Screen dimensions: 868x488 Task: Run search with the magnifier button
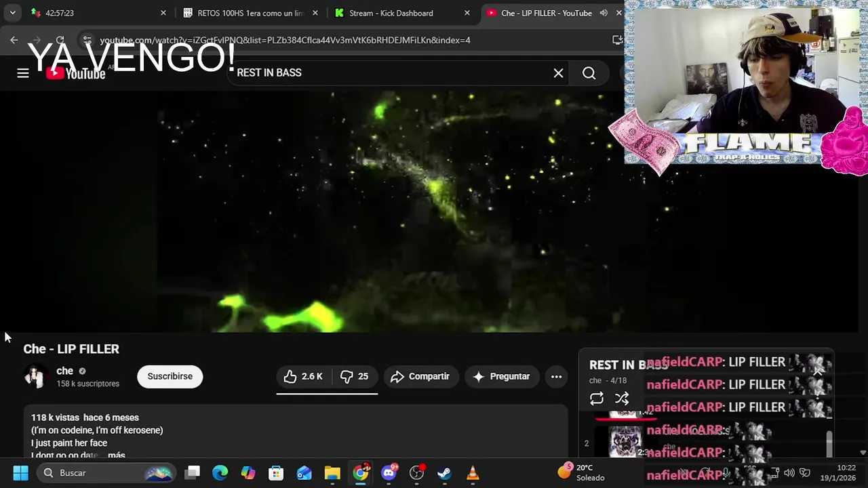(589, 73)
